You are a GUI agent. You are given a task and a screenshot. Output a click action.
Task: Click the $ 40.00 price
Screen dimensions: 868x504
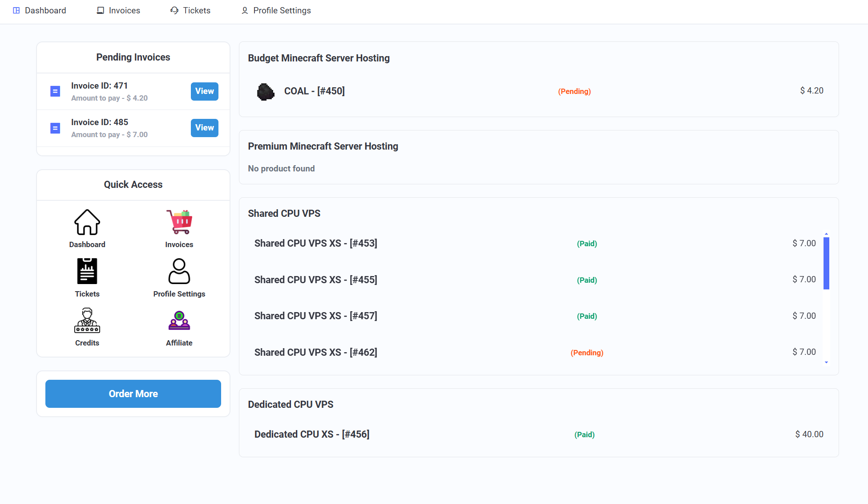pyautogui.click(x=809, y=434)
